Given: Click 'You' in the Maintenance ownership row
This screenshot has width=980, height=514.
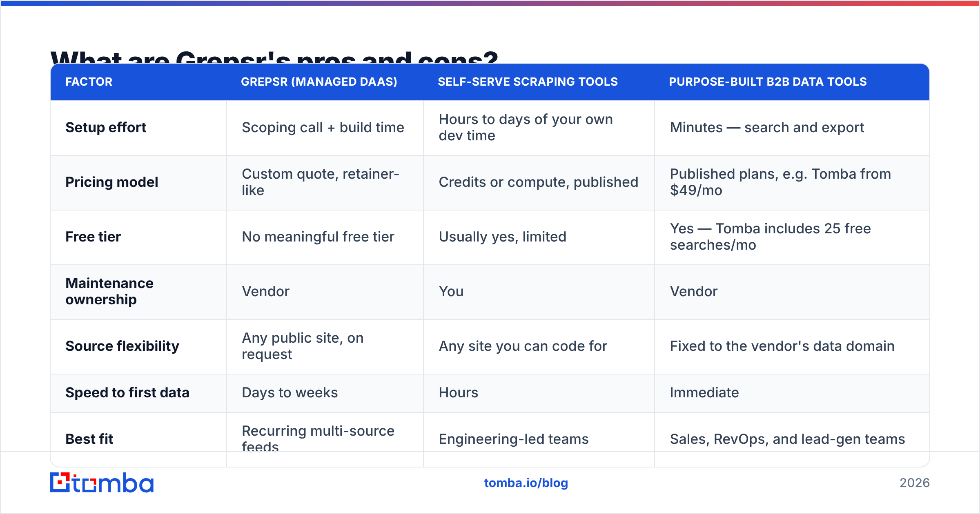Looking at the screenshot, I should pos(451,291).
